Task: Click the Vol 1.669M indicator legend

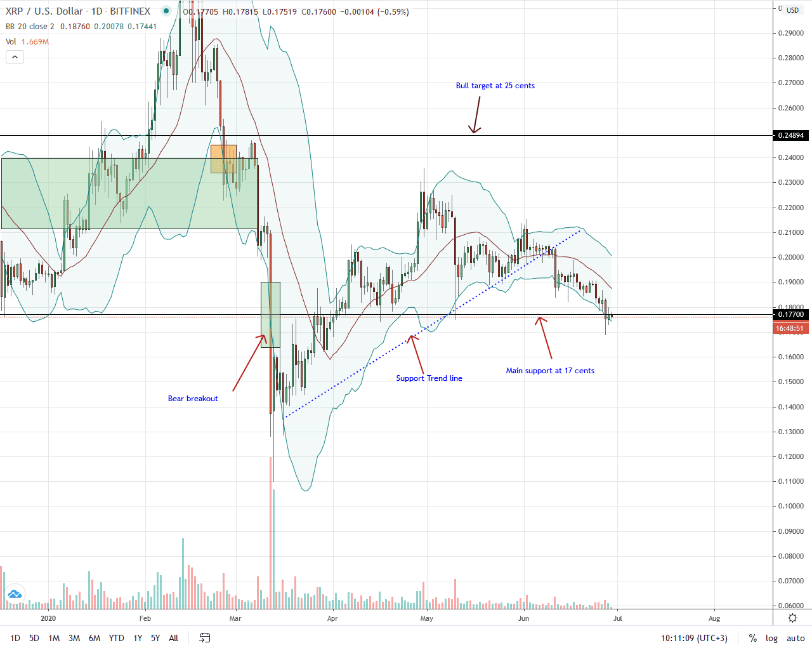Action: [x=27, y=42]
